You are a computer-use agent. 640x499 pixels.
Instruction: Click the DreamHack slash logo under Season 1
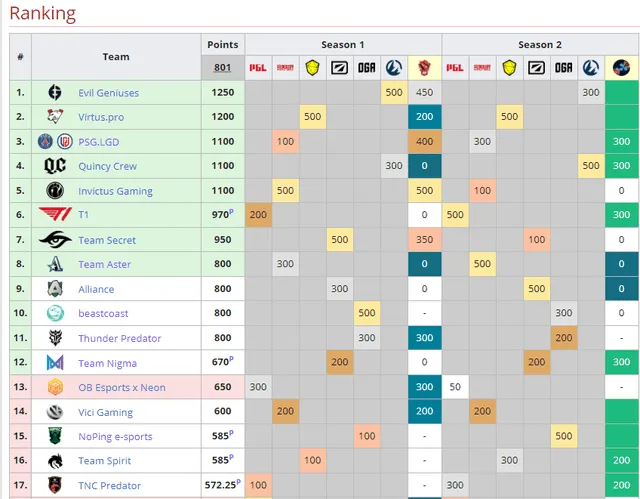point(339,68)
